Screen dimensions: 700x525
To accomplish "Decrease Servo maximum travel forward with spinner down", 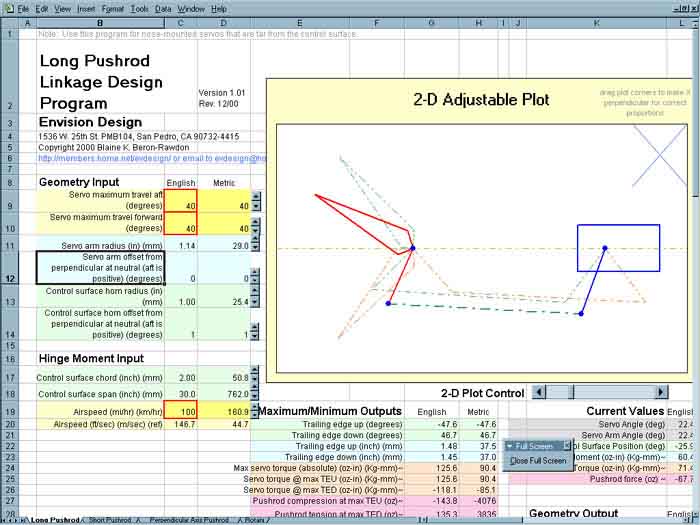I will pos(254,233).
